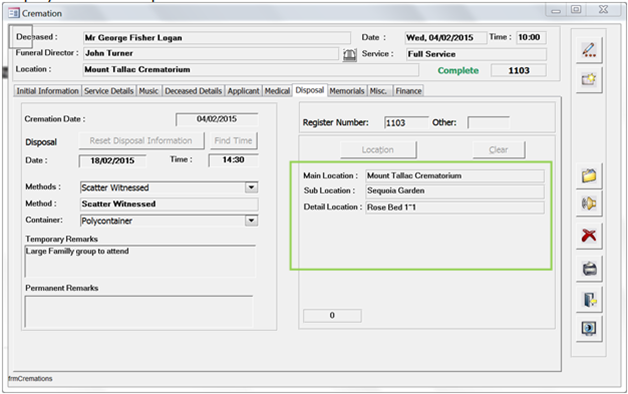The image size is (628, 394).
Task: Click the header Location field
Action: [251, 70]
